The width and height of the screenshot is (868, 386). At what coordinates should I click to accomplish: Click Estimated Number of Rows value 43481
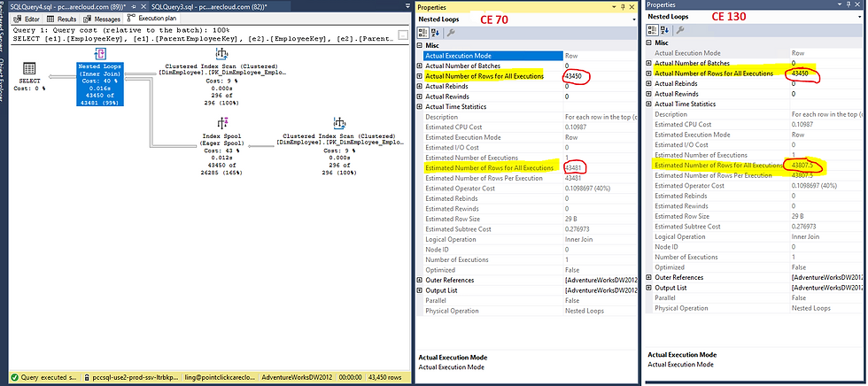point(575,168)
